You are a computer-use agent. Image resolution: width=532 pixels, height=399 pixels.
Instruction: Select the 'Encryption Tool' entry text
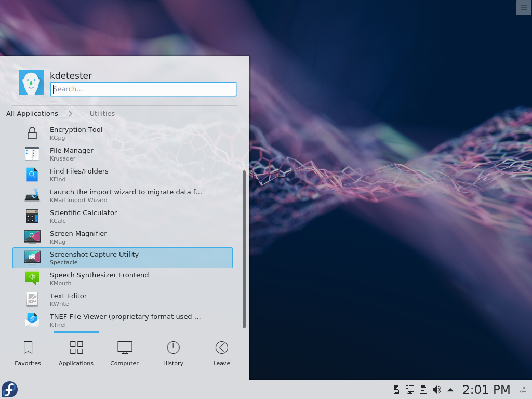coord(76,129)
